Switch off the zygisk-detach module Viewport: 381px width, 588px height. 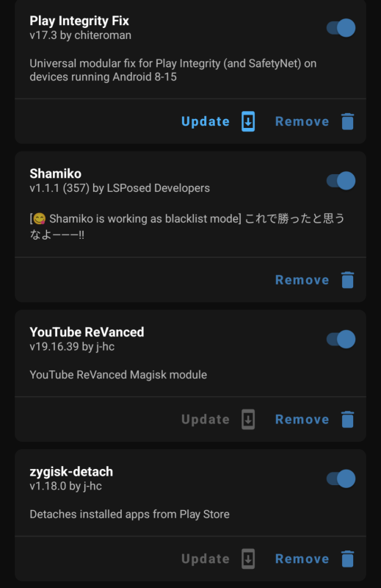(x=341, y=478)
